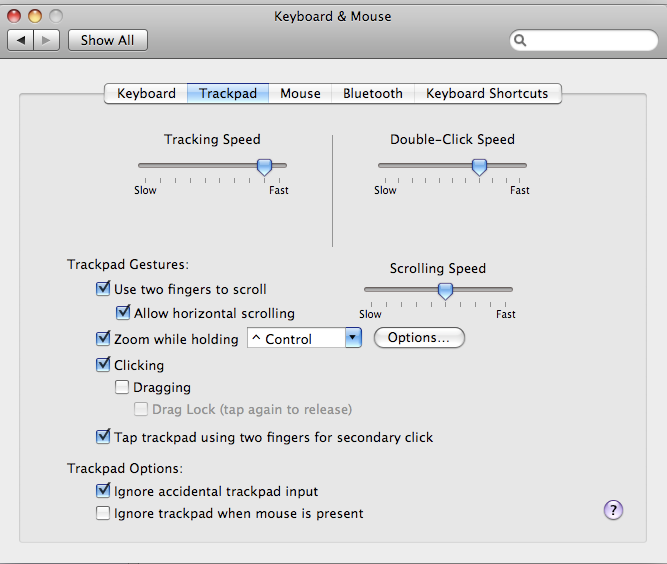This screenshot has height=564, width=667.
Task: Disable Allow horizontal scrolling checkbox
Action: pyautogui.click(x=123, y=313)
